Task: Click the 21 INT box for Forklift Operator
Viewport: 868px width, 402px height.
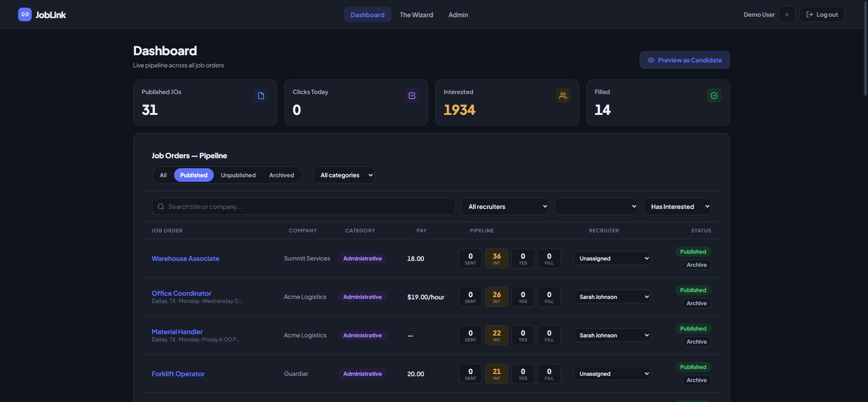Action: tap(496, 374)
